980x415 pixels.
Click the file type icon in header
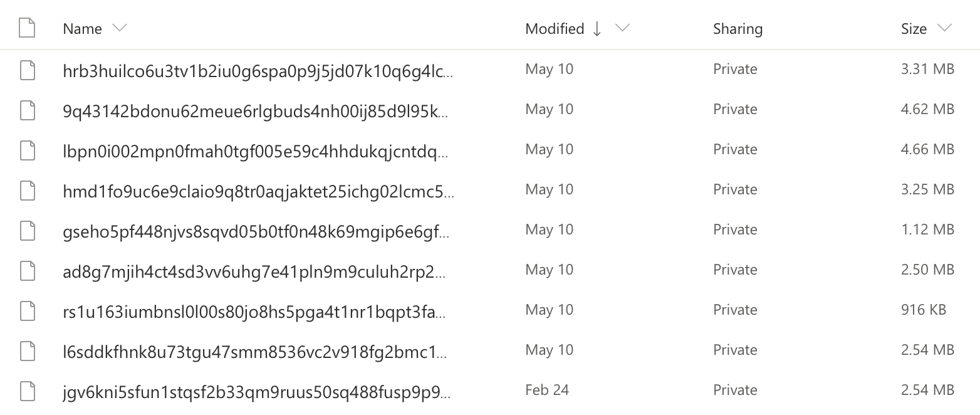coord(27,29)
